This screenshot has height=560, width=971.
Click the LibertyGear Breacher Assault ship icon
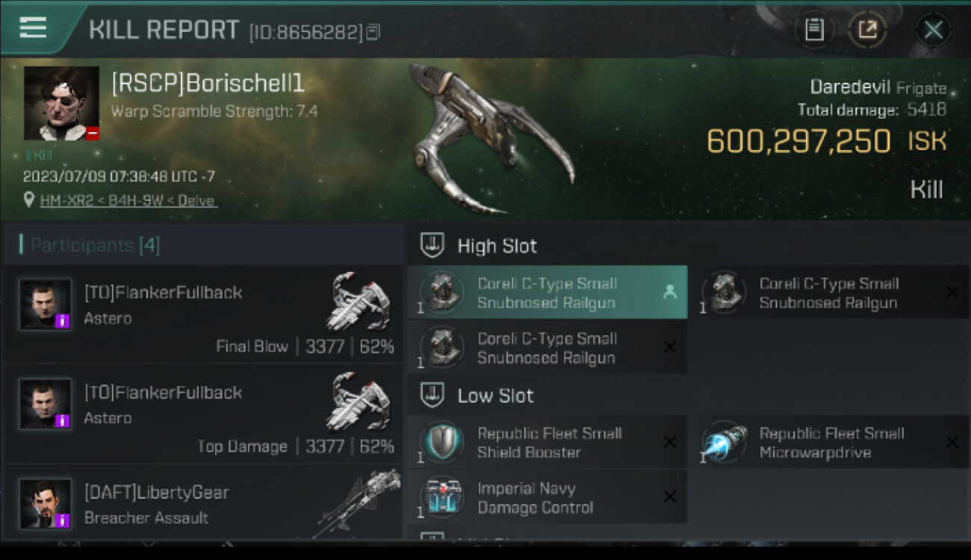(x=359, y=504)
